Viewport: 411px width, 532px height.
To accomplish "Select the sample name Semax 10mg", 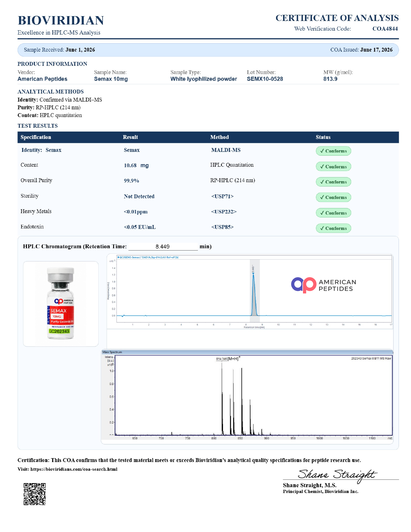I will 111,79.
